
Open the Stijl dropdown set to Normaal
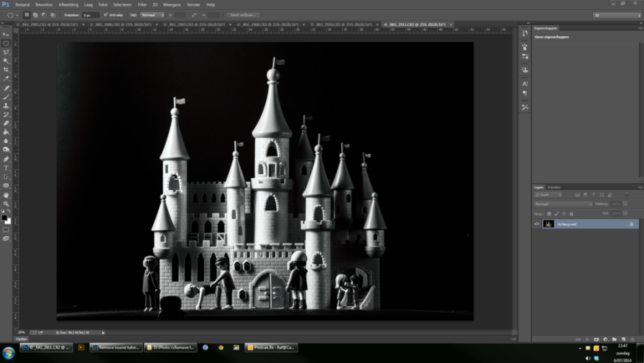tap(152, 15)
